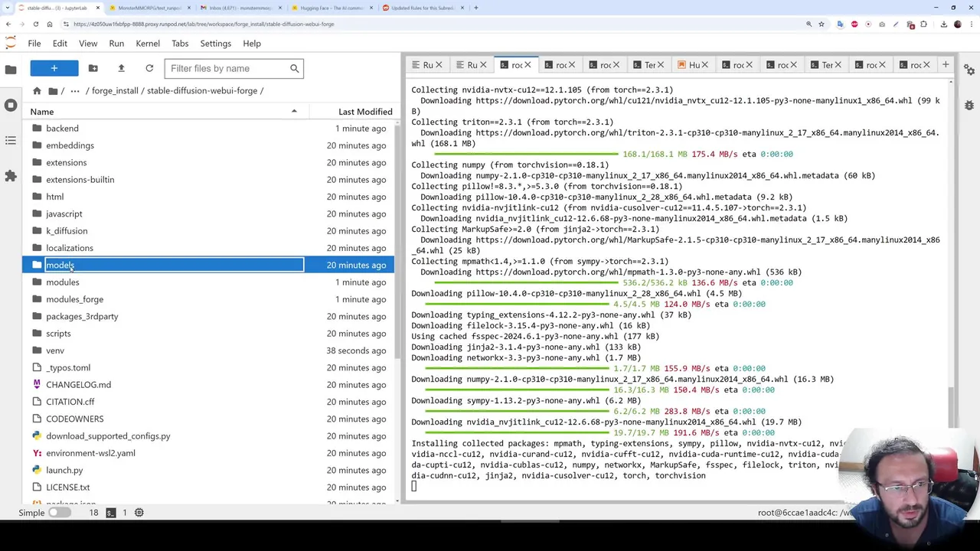Screen dimensions: 980x551
Task: Click the browser back arrow
Action: (8, 24)
